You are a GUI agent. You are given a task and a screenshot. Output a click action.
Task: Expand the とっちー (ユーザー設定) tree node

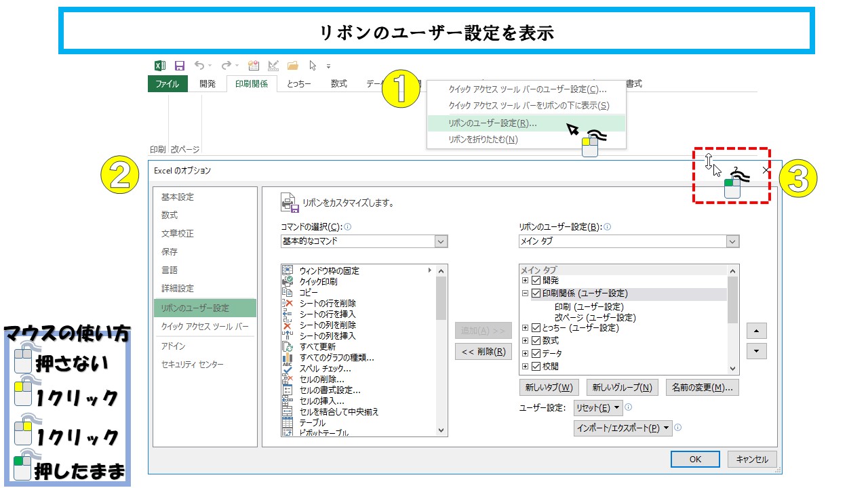526,328
